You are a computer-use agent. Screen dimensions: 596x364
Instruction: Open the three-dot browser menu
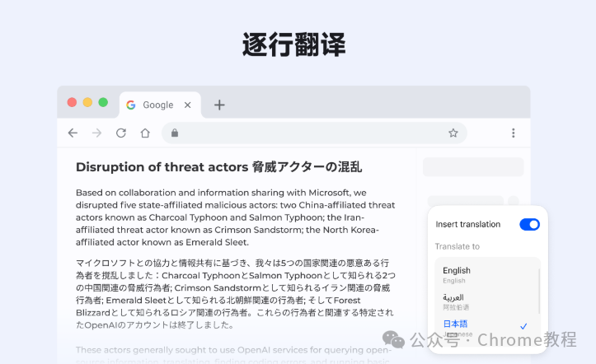(x=513, y=133)
